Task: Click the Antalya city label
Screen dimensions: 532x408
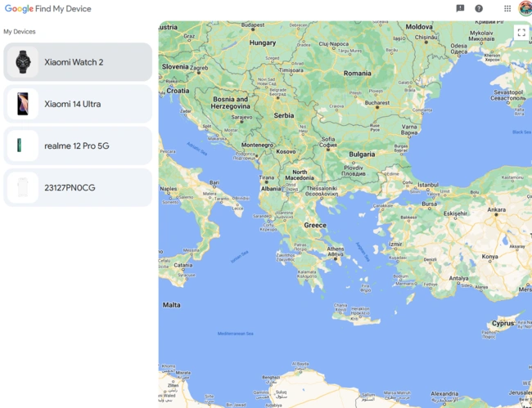Action: [x=458, y=278]
